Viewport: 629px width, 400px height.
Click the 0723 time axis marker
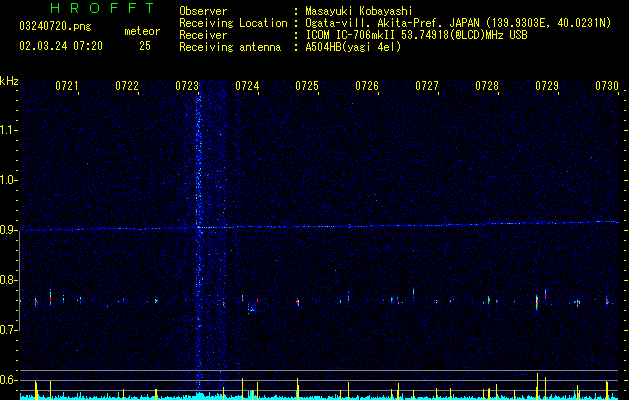[x=187, y=85]
